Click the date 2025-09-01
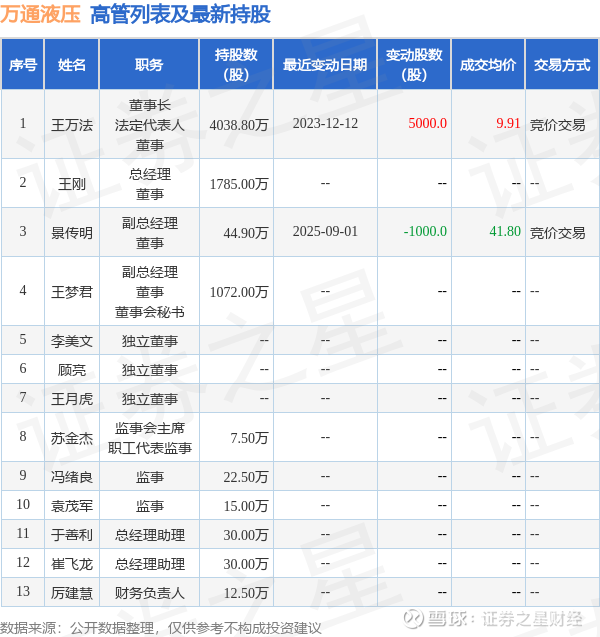 tap(325, 231)
